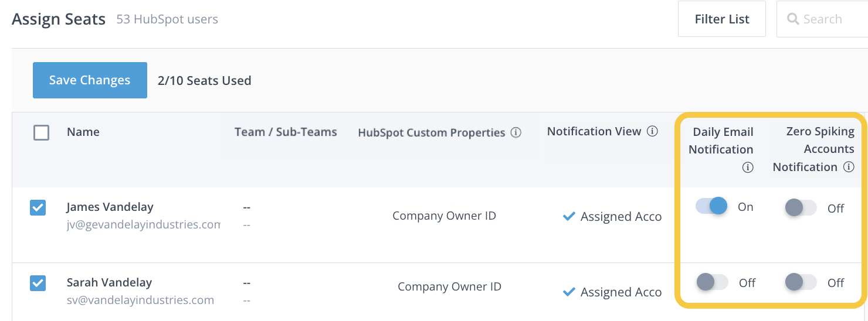Open the Filter List button

pyautogui.click(x=721, y=19)
